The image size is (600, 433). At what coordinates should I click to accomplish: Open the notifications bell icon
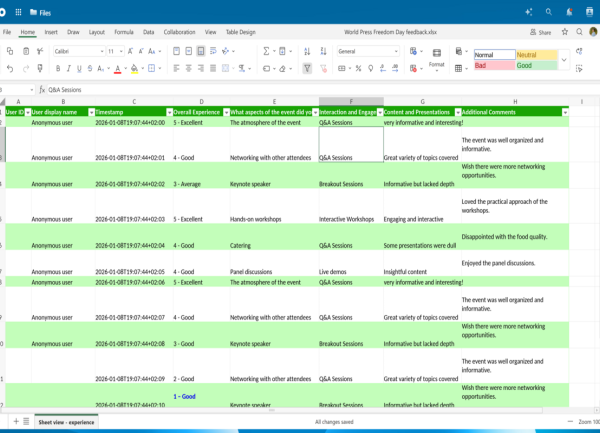(x=569, y=12)
